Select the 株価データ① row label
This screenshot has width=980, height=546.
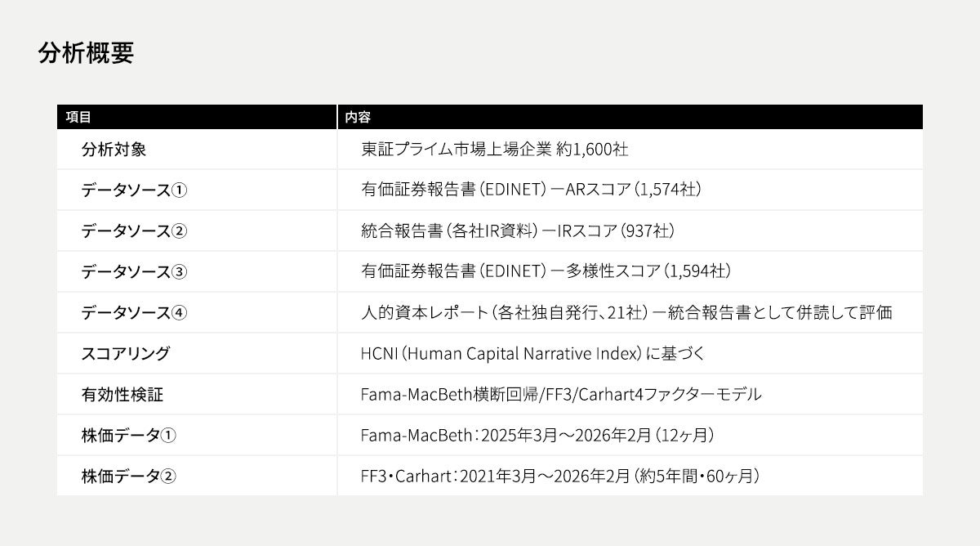point(128,436)
